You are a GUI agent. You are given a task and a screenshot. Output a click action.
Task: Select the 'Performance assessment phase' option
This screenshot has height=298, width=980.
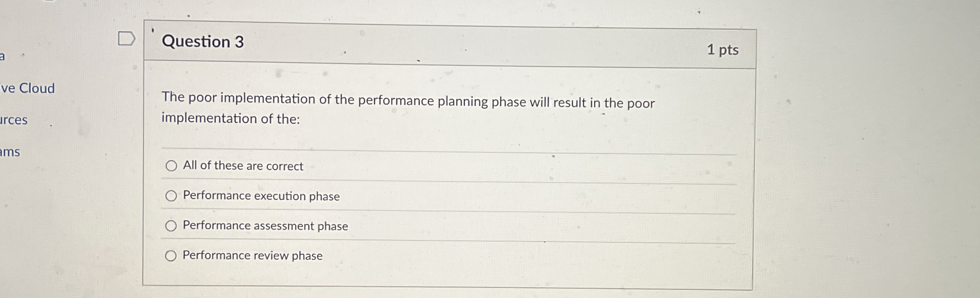point(172,225)
